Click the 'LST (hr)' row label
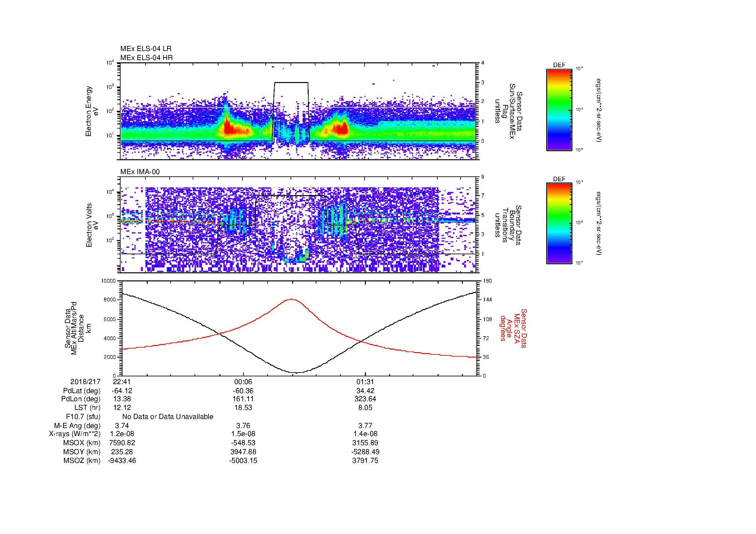The height and width of the screenshot is (534, 756). point(87,408)
